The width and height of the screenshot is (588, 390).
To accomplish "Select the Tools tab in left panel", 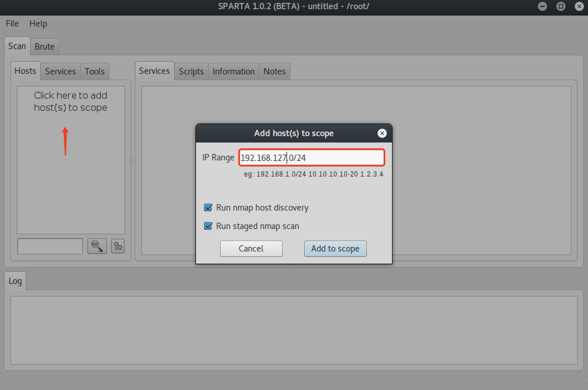I will 95,71.
